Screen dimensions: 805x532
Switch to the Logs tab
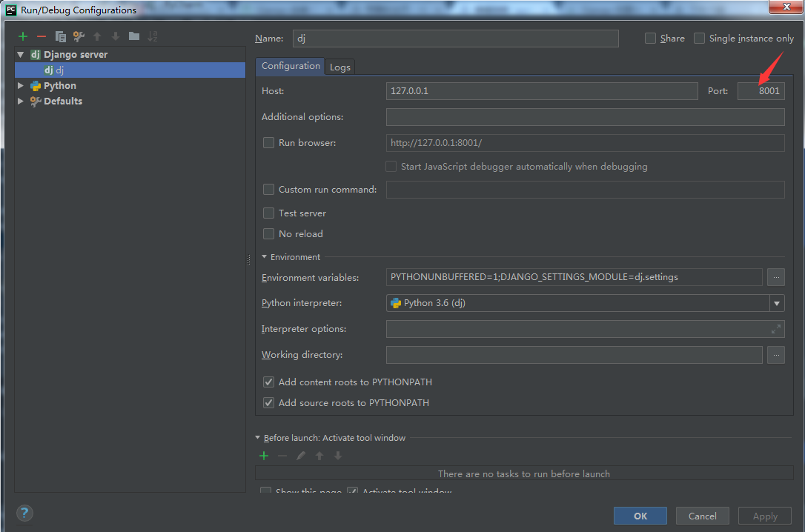340,67
